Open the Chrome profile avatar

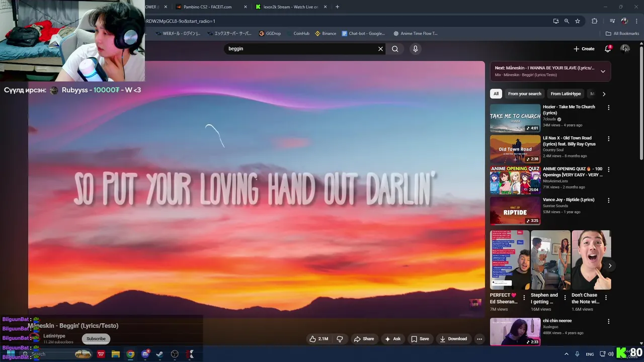[624, 21]
